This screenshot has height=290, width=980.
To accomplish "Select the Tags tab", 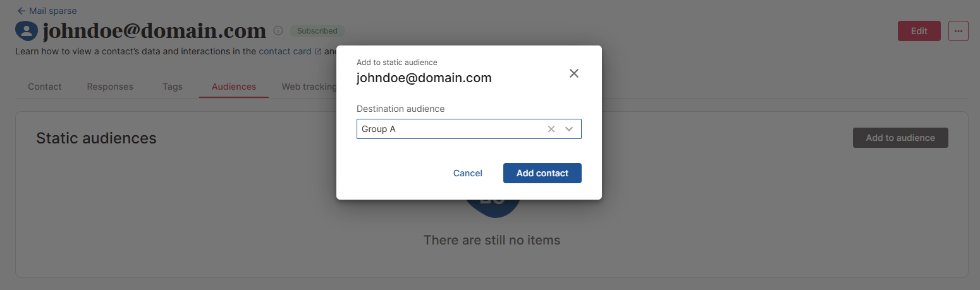I will 173,87.
